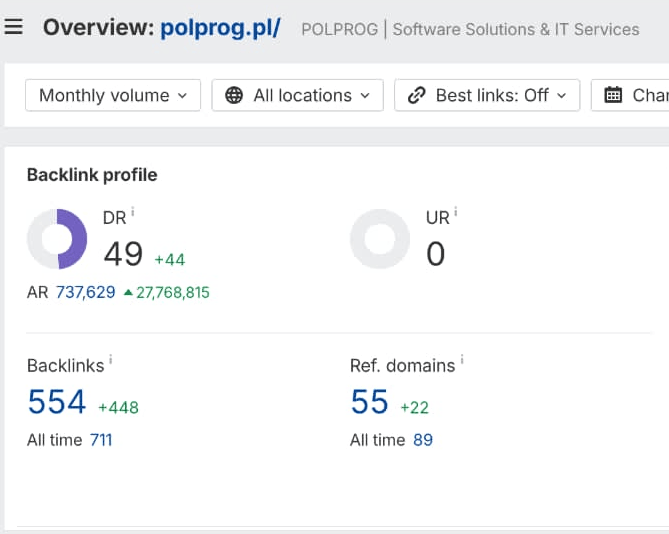669x534 pixels.
Task: Click the UR value 0
Action: coord(436,254)
